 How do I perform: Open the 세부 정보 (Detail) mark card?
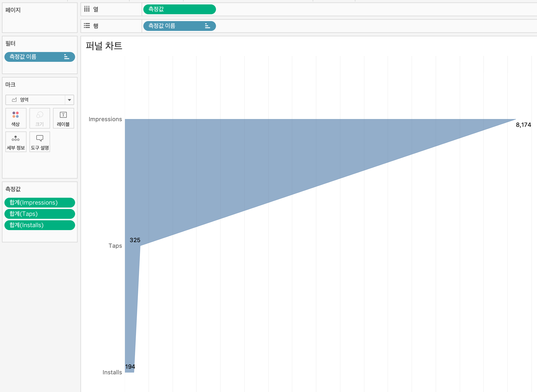click(16, 142)
